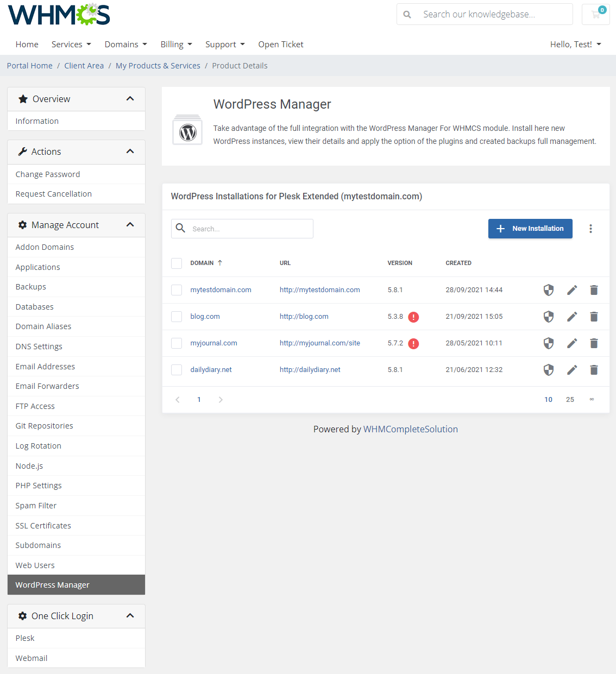
Task: Click the trash icon for mytestdomain.com
Action: [x=594, y=290]
